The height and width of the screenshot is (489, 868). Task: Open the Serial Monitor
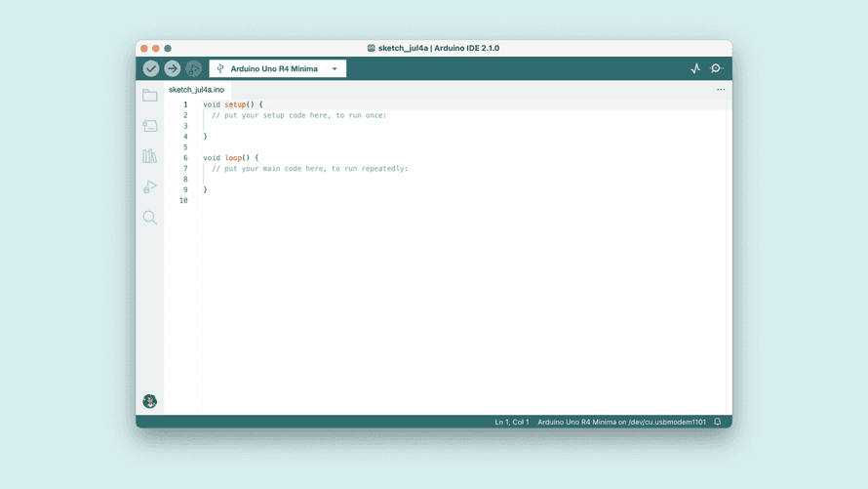pyautogui.click(x=717, y=68)
